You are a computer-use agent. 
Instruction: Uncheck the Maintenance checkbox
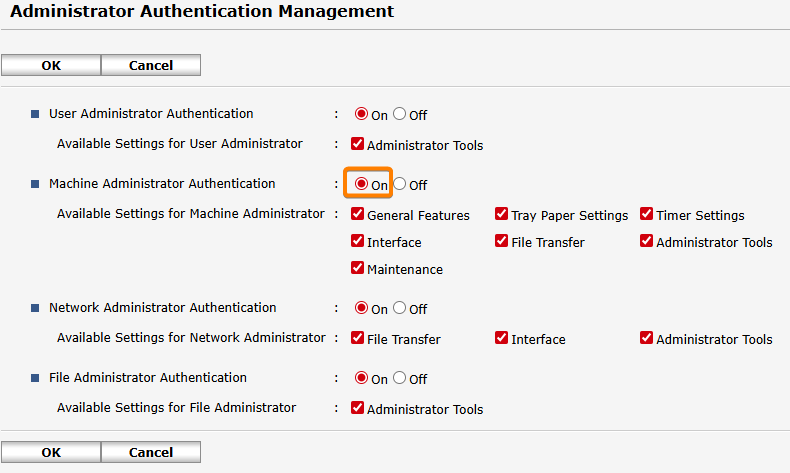coord(358,268)
